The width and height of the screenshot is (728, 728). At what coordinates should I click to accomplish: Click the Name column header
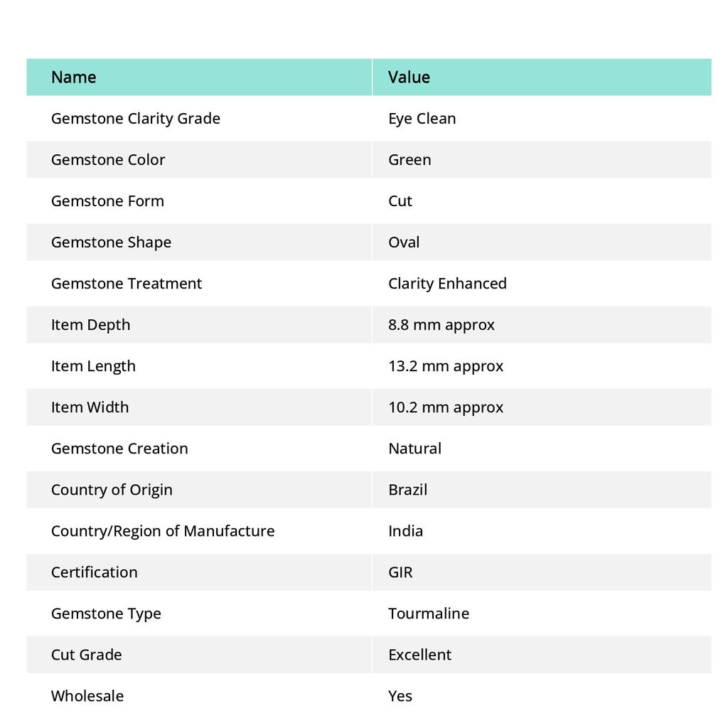point(74,77)
